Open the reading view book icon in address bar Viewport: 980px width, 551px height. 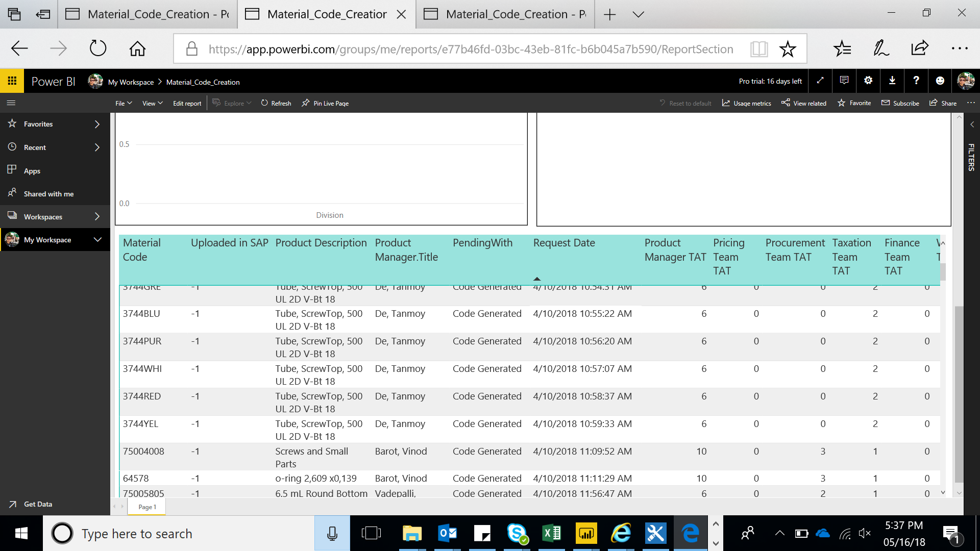[759, 49]
